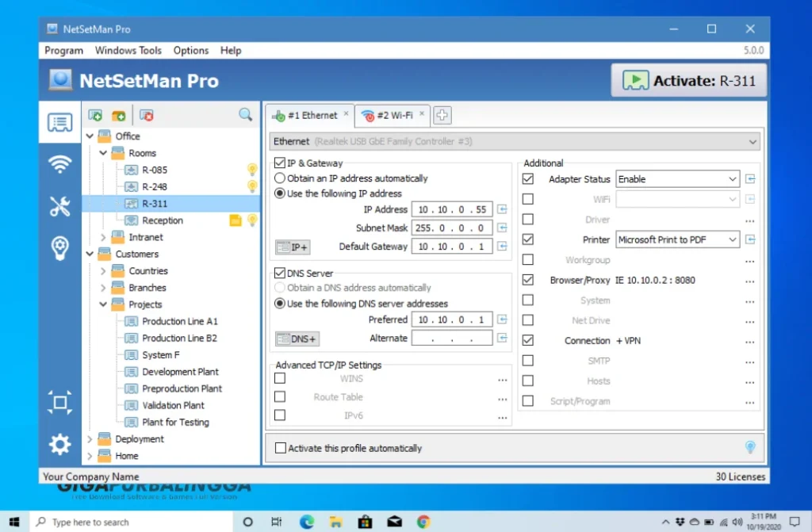The width and height of the screenshot is (812, 532).
Task: Check the SMTP checkbox
Action: [x=528, y=361]
